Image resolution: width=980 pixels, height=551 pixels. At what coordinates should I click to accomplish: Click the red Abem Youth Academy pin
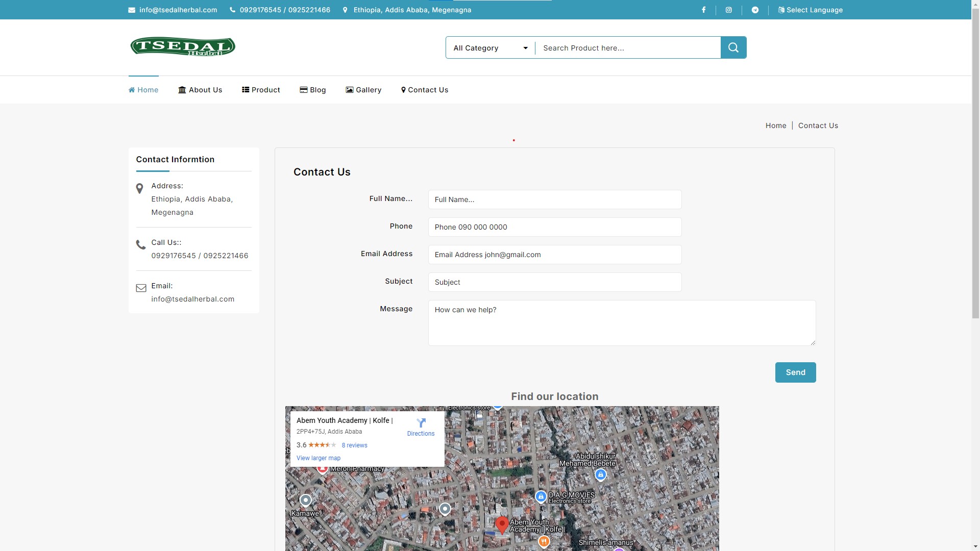pyautogui.click(x=502, y=524)
